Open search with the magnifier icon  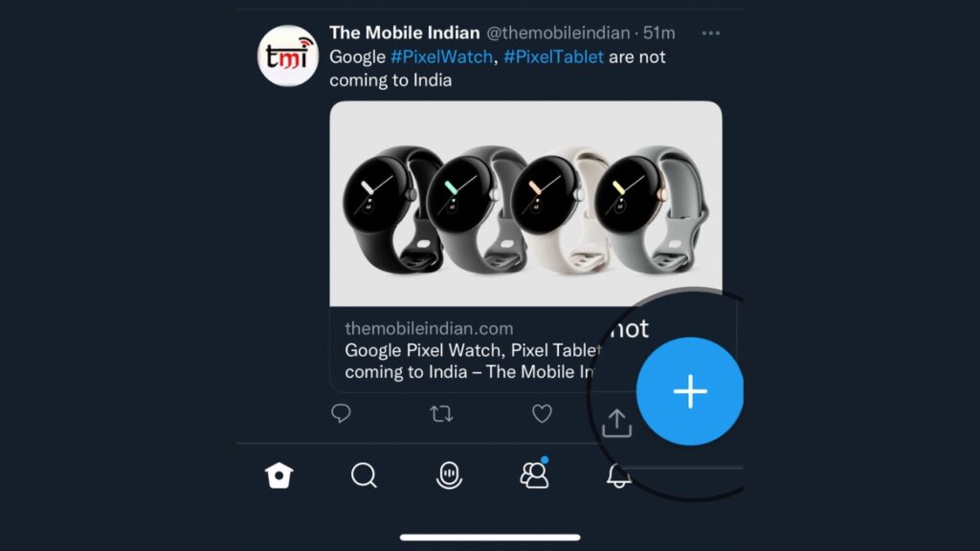(x=364, y=475)
